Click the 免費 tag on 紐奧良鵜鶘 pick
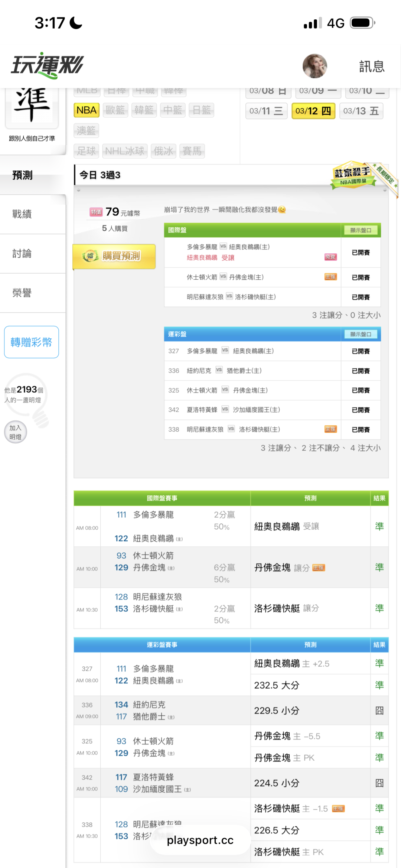This screenshot has height=868, width=401. tap(330, 257)
